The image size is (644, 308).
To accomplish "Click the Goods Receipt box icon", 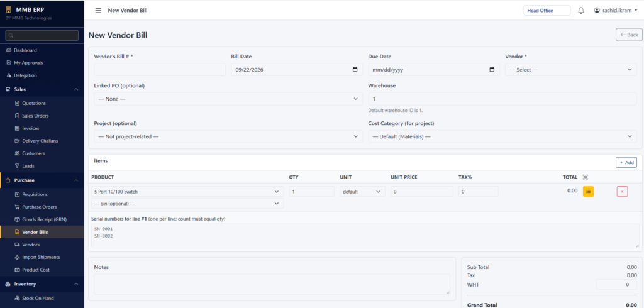I will (17, 219).
